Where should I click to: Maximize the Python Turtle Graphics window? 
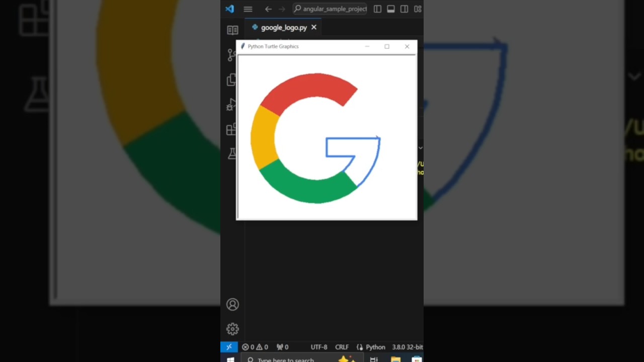point(387,46)
